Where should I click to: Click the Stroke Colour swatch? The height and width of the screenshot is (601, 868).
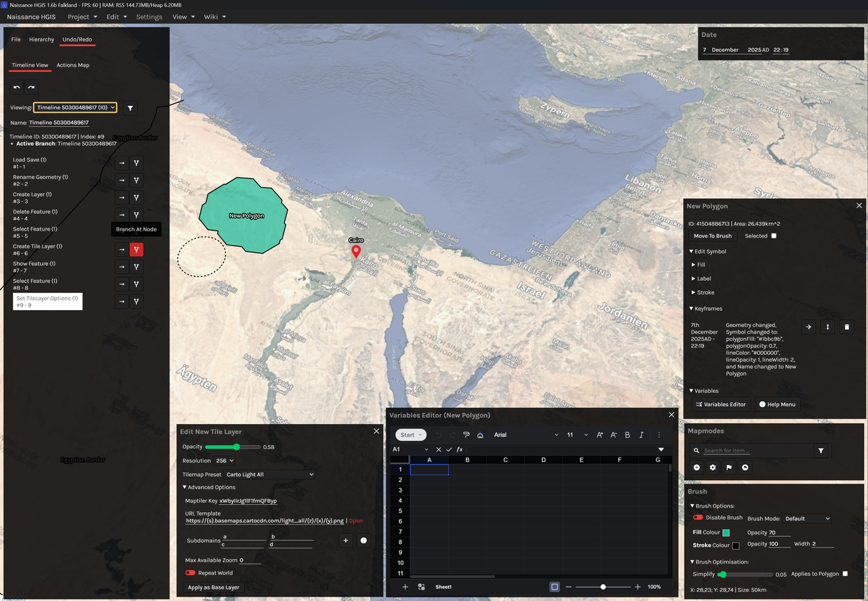pyautogui.click(x=736, y=545)
